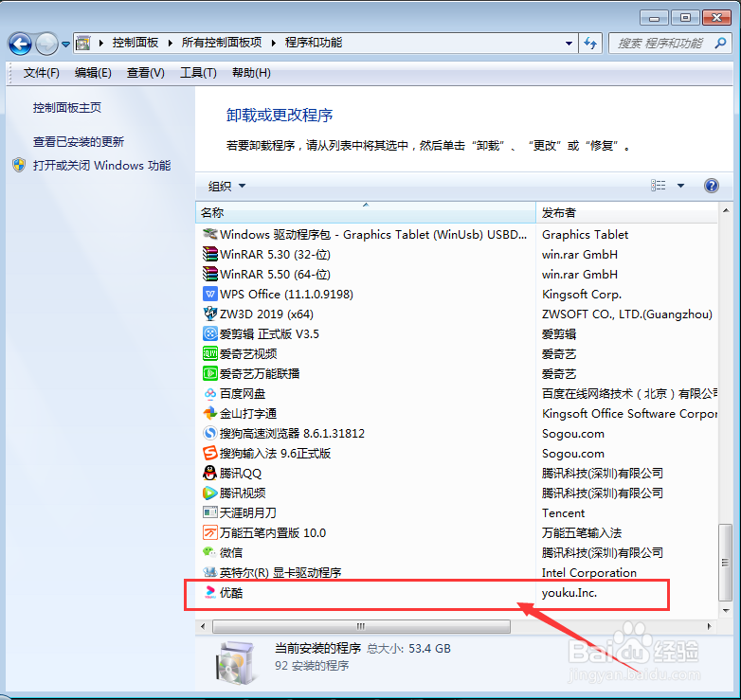Click the blue help icon
The image size is (741, 700).
[x=712, y=186]
